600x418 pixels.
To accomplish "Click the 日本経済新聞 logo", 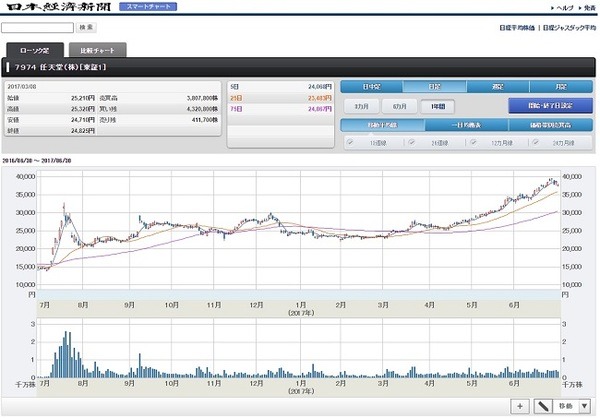I will [58, 7].
